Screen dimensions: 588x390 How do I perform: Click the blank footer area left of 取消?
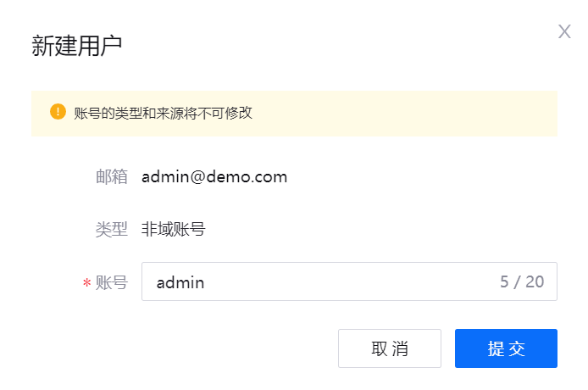pyautogui.click(x=184, y=348)
